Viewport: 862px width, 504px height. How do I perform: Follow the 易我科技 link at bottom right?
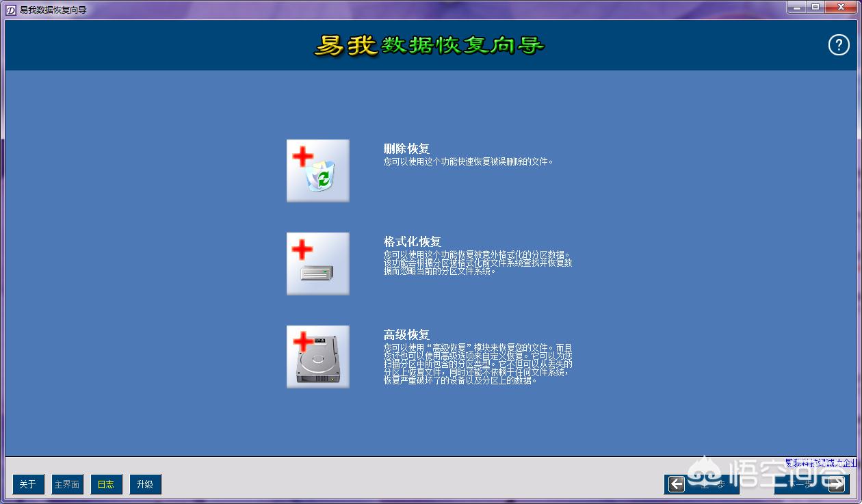(x=820, y=463)
